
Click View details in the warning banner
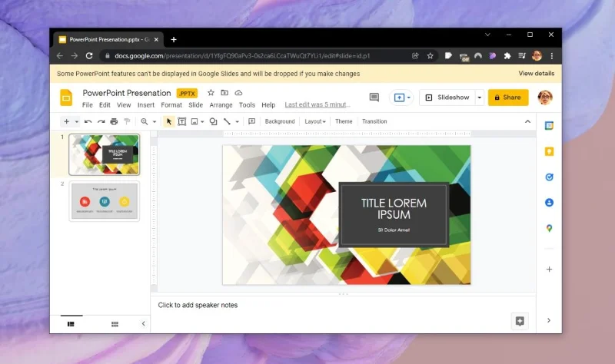tap(536, 73)
